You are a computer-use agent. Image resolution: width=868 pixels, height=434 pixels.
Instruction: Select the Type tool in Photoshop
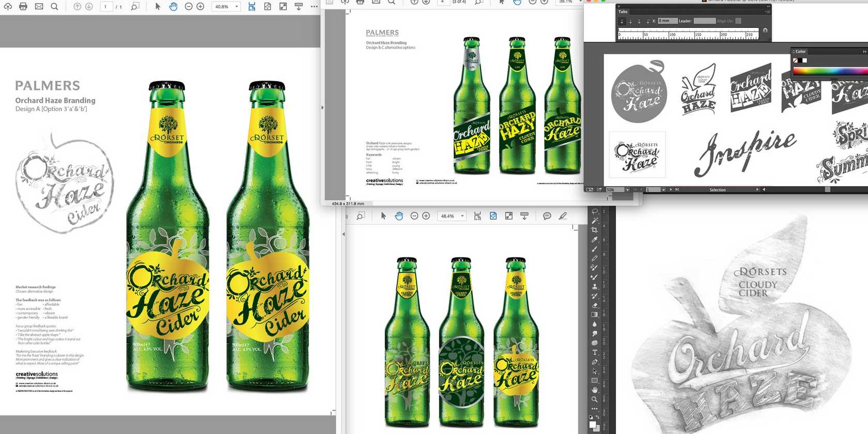pyautogui.click(x=595, y=352)
